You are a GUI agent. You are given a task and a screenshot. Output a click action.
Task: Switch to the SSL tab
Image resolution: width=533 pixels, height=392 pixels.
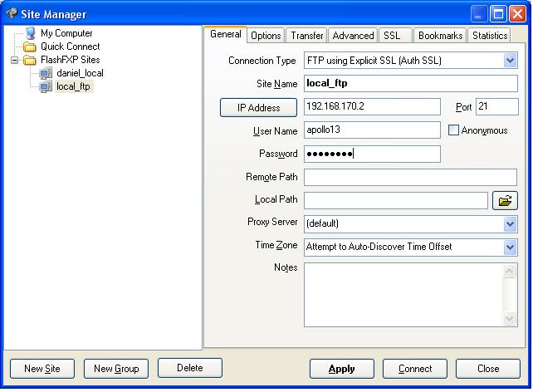(x=391, y=36)
